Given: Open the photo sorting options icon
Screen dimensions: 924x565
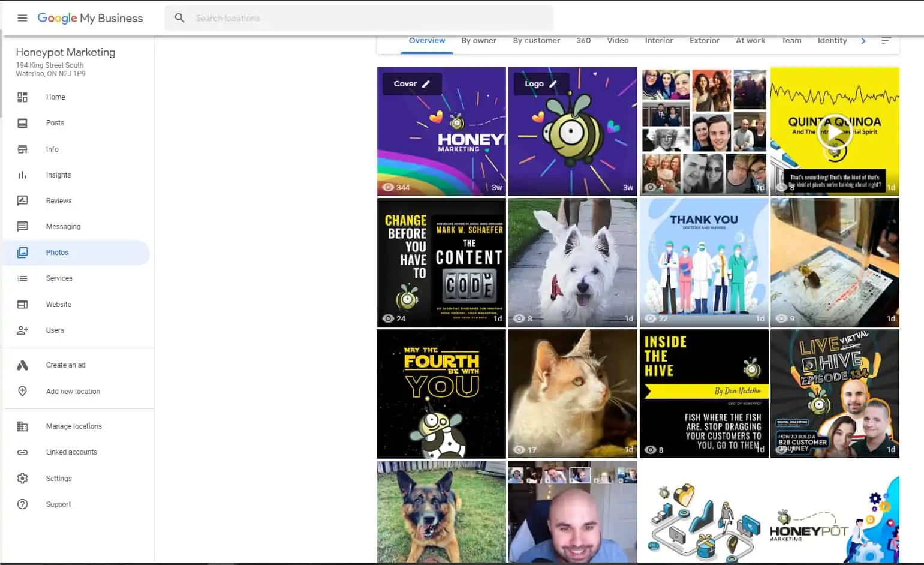Looking at the screenshot, I should coord(886,41).
